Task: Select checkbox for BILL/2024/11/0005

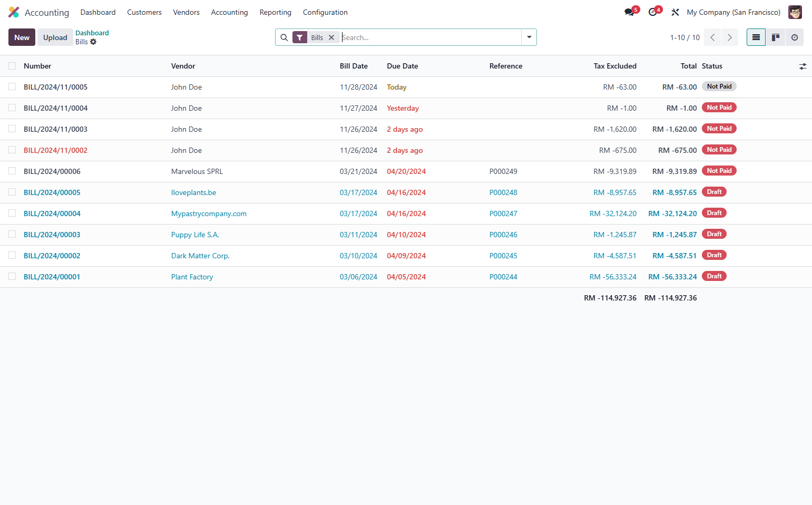Action: (12, 86)
